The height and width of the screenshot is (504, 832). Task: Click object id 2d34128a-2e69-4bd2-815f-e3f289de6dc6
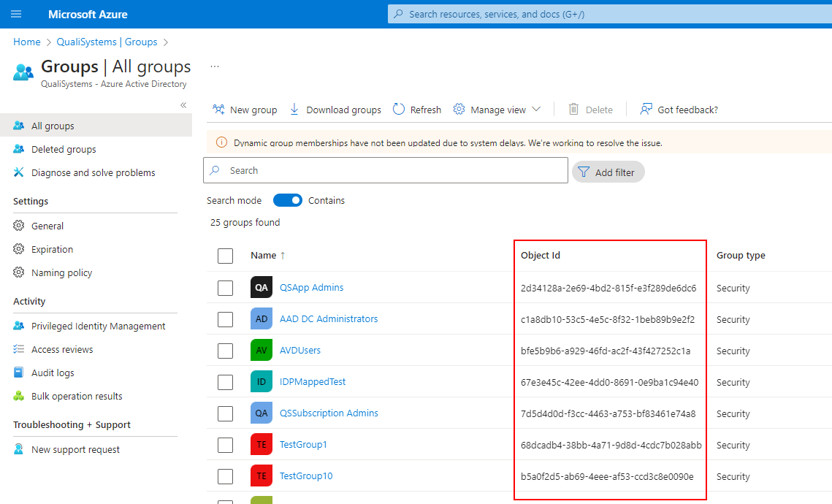[608, 288]
